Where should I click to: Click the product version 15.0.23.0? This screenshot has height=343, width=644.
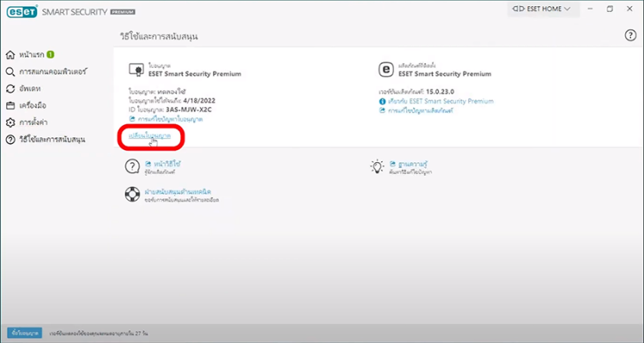(440, 92)
